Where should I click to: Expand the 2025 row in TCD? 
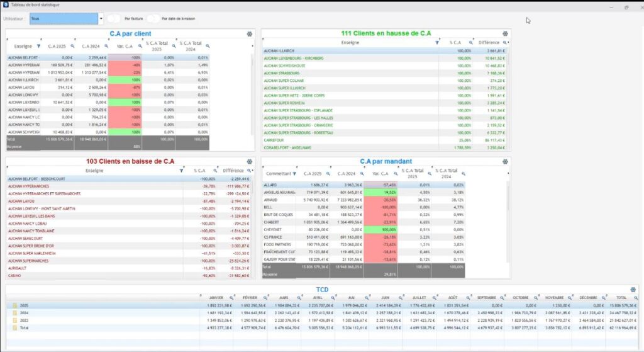[x=15, y=305]
